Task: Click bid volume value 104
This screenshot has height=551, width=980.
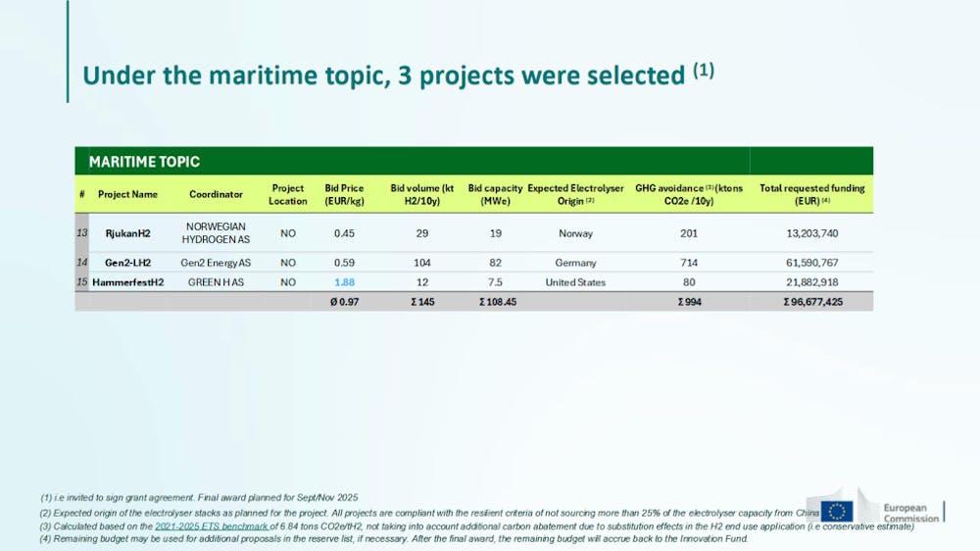Action: click(422, 263)
